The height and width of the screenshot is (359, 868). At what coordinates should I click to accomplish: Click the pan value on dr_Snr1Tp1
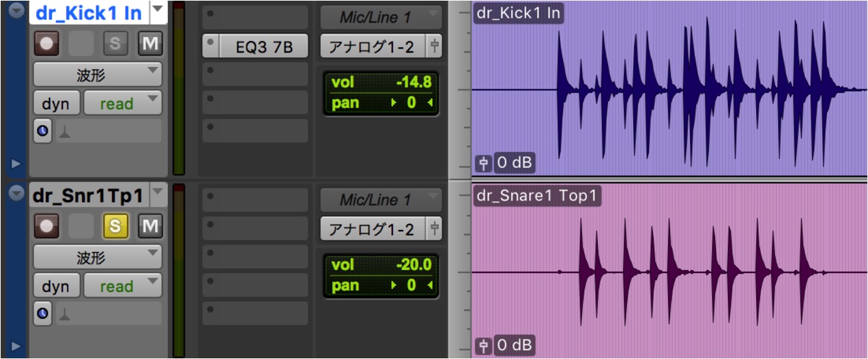[411, 285]
